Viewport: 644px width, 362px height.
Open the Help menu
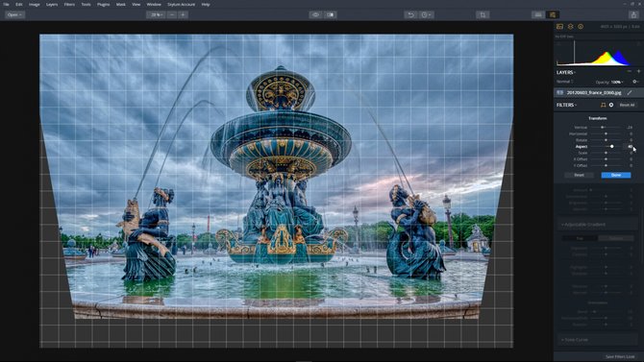coord(206,5)
